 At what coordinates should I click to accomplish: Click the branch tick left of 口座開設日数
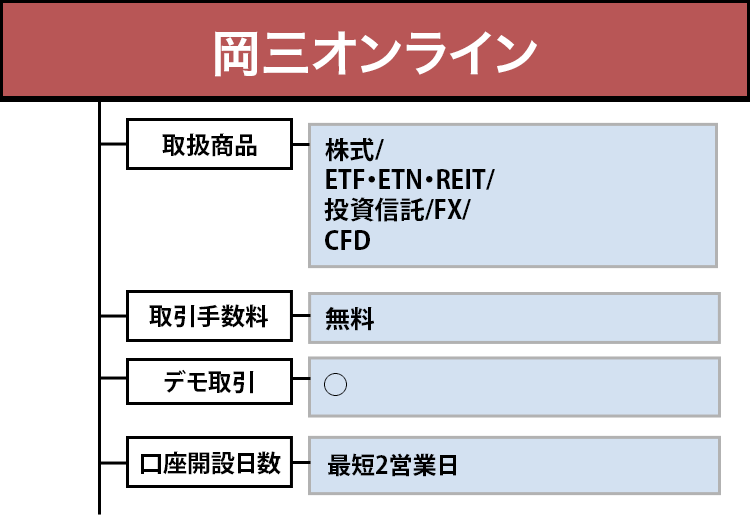coord(113,463)
